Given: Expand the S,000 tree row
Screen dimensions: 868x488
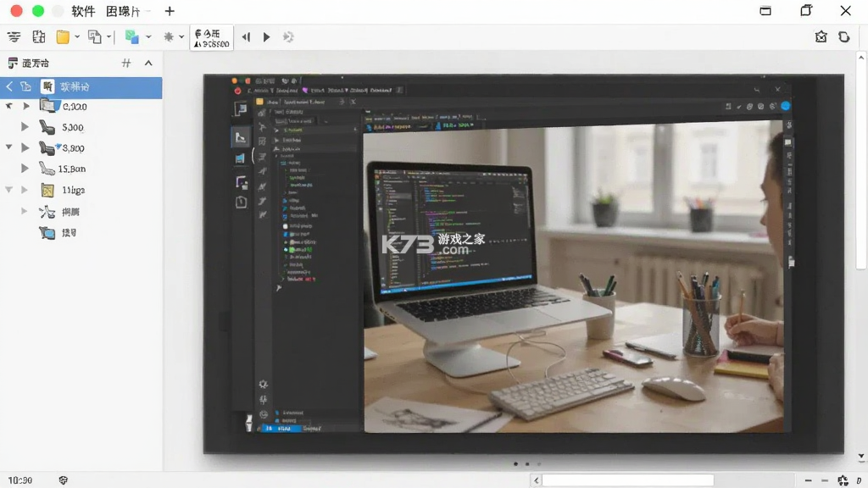Looking at the screenshot, I should click(25, 127).
